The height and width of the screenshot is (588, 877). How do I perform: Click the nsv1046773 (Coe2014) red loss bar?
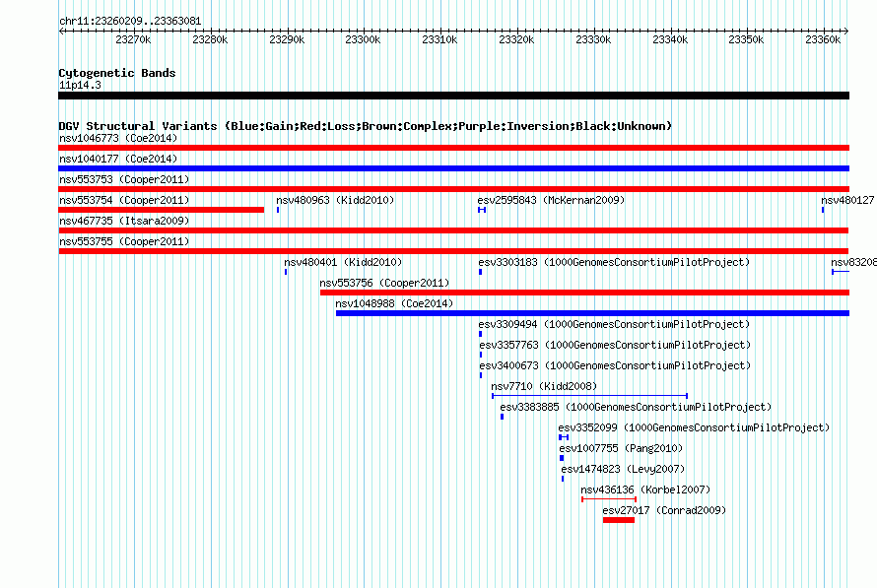[453, 148]
